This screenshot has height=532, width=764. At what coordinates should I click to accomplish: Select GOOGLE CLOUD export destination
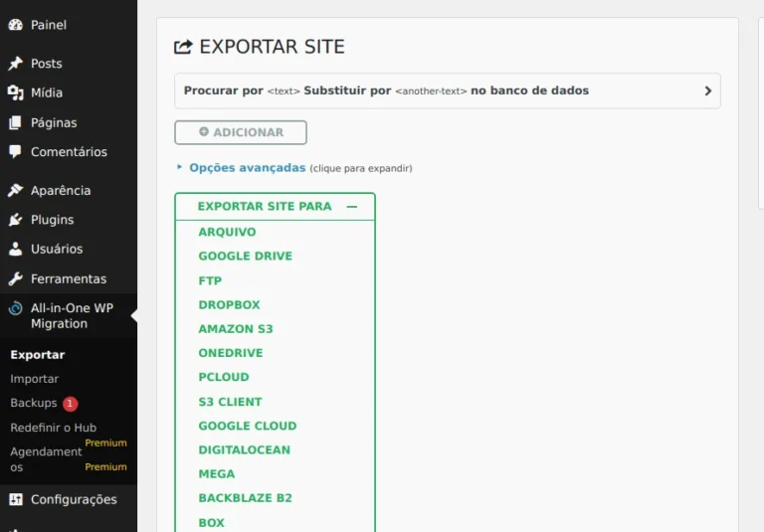tap(248, 426)
